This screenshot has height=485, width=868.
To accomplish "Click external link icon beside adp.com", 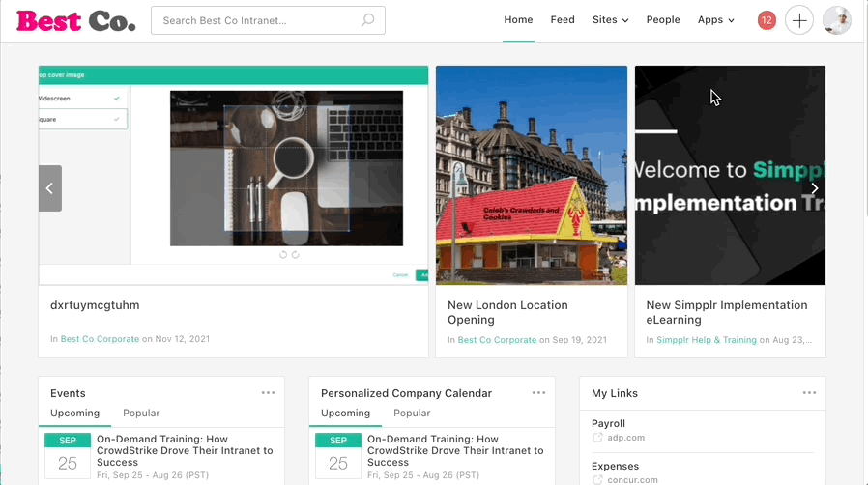I will tap(597, 438).
